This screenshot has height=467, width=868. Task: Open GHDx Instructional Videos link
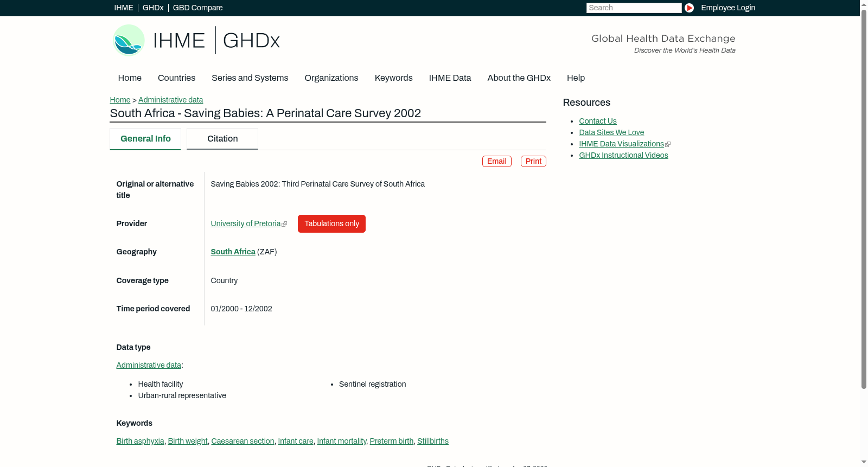point(623,155)
